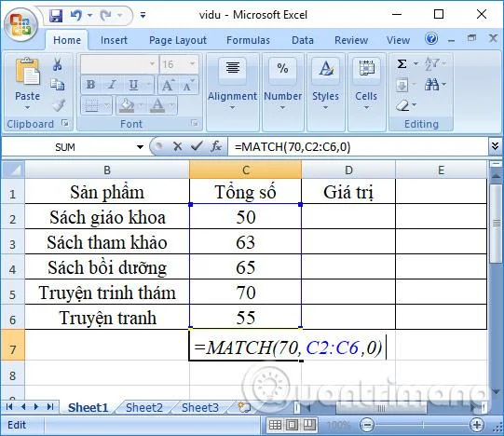
Task: Expand the font size dropdown
Action: 192,63
